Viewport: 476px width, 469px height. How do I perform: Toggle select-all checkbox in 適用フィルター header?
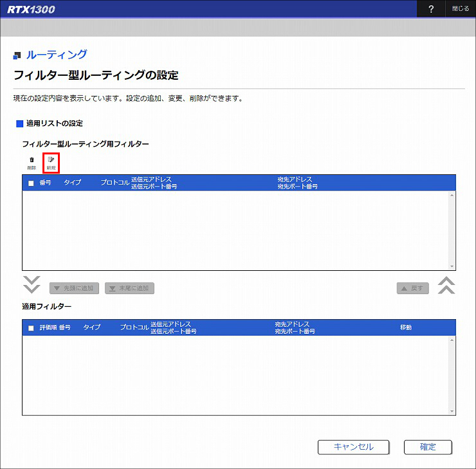pyautogui.click(x=31, y=328)
